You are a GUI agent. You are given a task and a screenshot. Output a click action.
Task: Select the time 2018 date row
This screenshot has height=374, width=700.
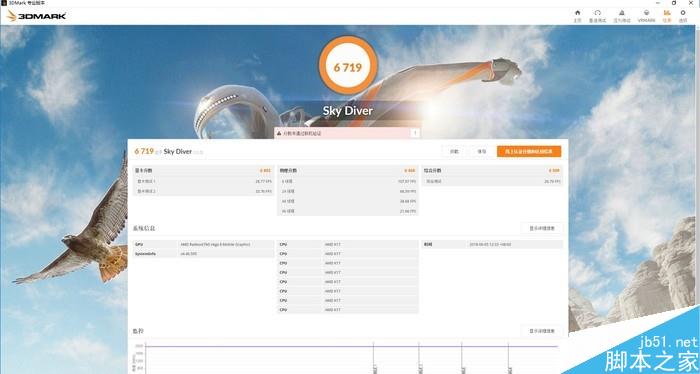tap(492, 245)
